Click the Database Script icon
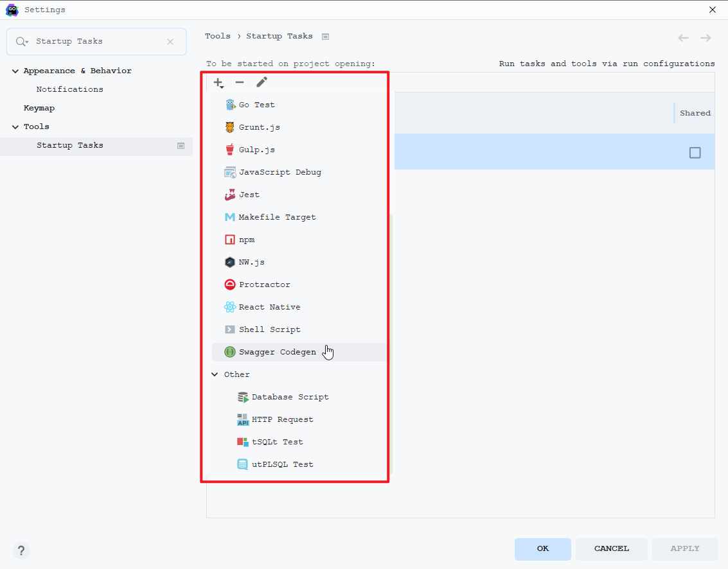Viewport: 728px width, 569px height. [243, 398]
